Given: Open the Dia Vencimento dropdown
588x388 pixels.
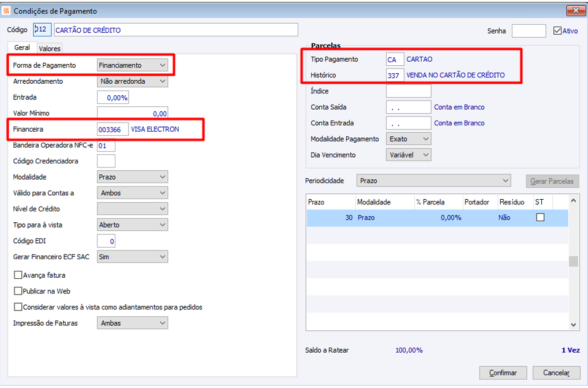Looking at the screenshot, I should click(409, 155).
